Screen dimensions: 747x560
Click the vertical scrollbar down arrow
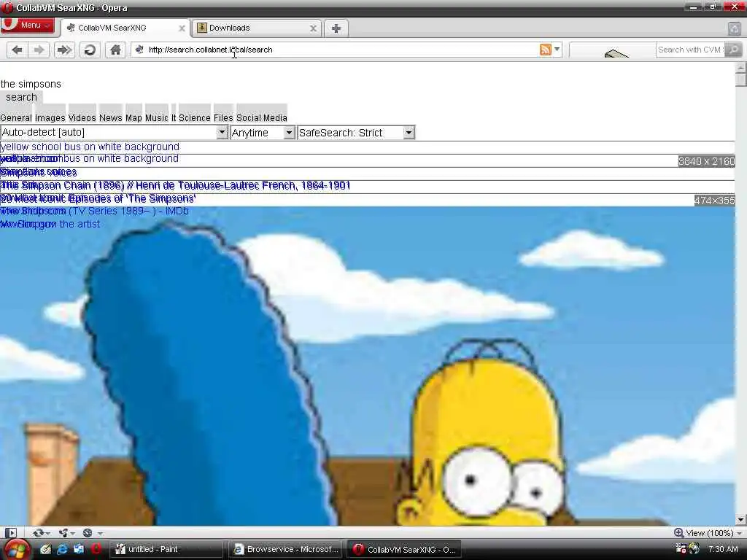pyautogui.click(x=740, y=519)
